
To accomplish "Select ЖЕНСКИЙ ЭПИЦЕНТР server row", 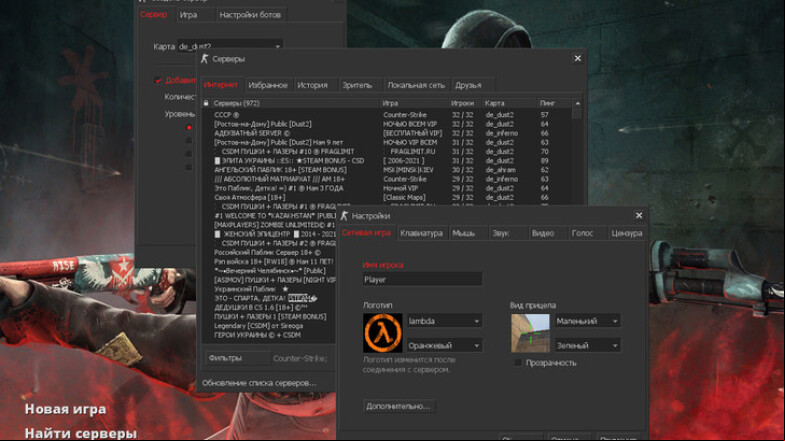I will [269, 234].
